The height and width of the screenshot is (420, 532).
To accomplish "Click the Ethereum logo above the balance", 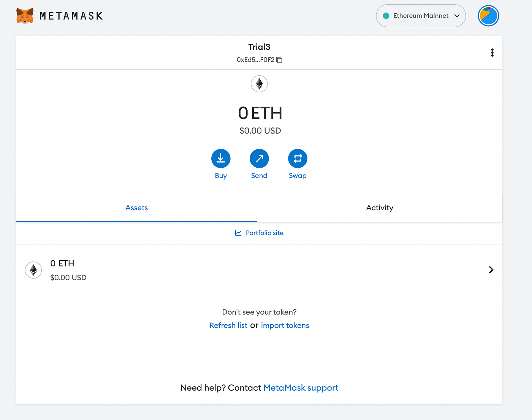I will [x=259, y=84].
